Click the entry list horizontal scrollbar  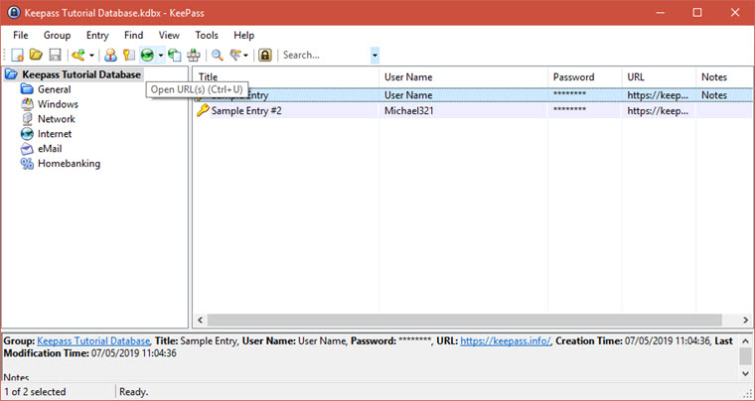[465, 320]
